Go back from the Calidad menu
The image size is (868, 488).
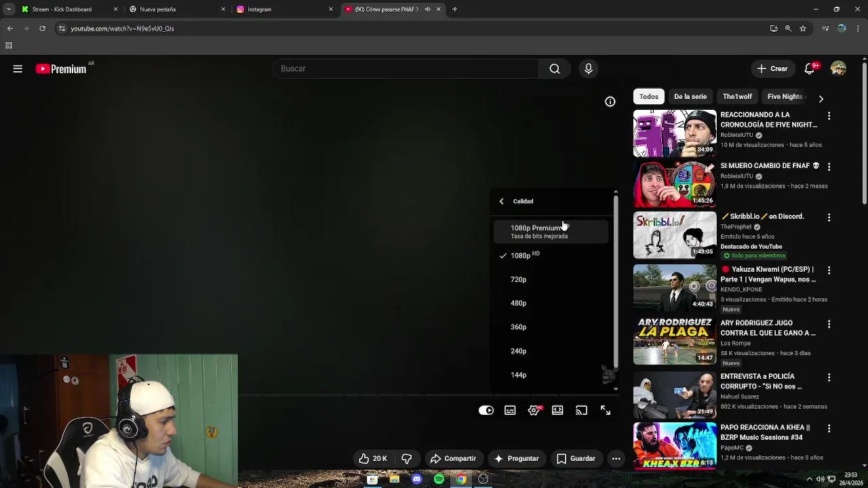pyautogui.click(x=502, y=201)
